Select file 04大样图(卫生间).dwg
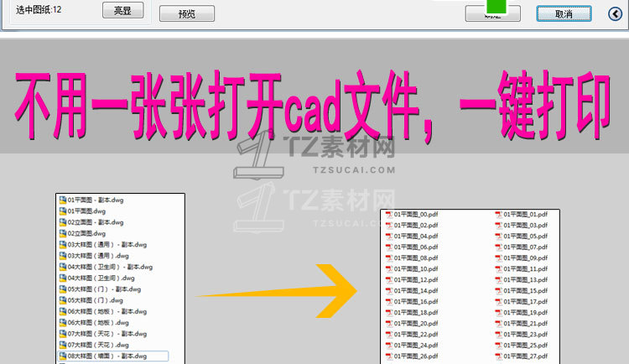The width and height of the screenshot is (629, 364). (97, 278)
